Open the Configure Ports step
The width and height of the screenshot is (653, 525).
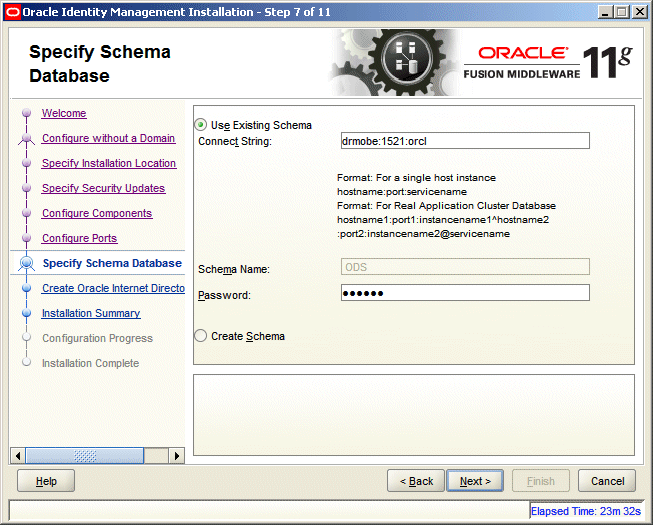point(80,238)
